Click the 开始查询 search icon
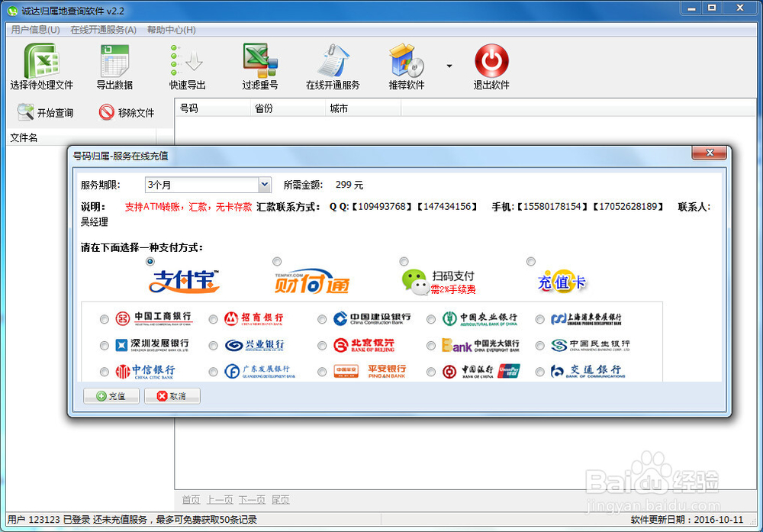 (46, 112)
